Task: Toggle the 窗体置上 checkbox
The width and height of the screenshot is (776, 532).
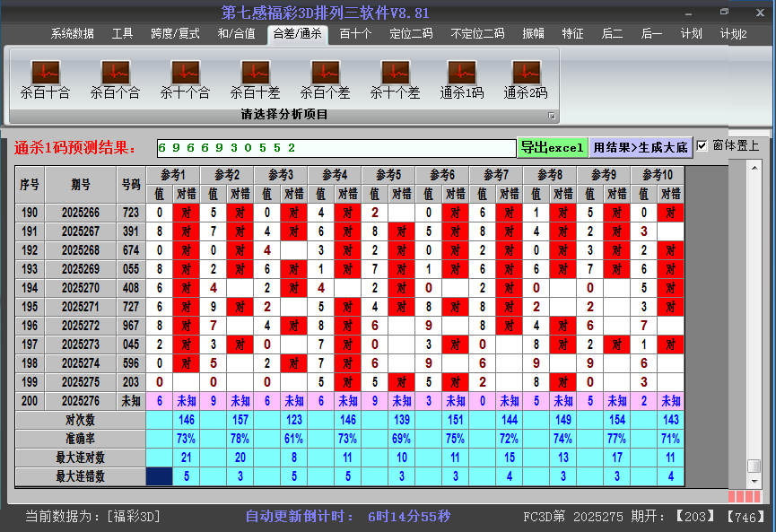Action: [x=702, y=146]
